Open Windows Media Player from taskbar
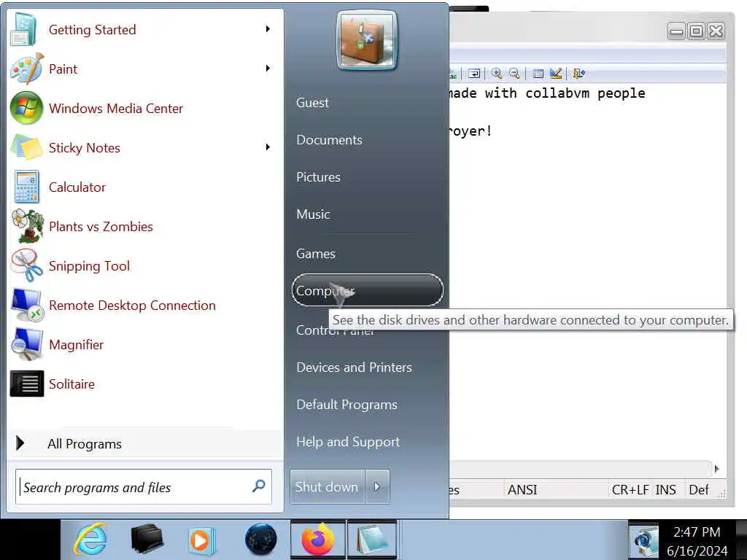The height and width of the screenshot is (560, 747). [203, 540]
